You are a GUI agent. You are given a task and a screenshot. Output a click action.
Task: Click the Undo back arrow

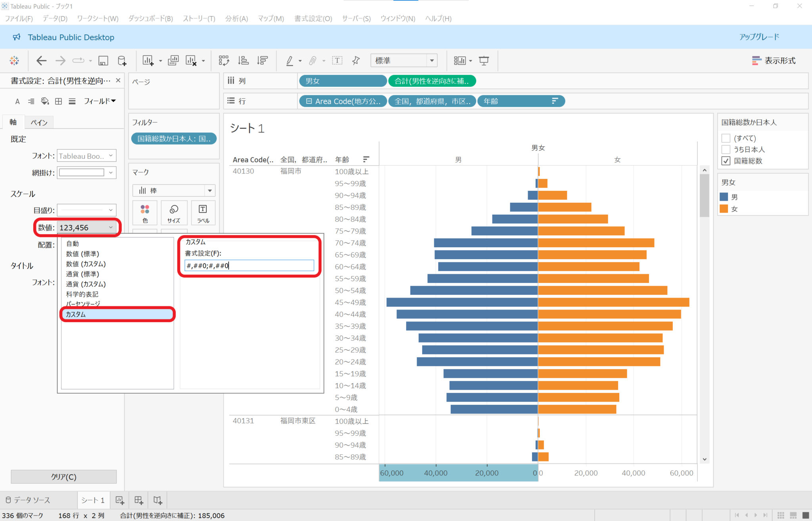(41, 60)
